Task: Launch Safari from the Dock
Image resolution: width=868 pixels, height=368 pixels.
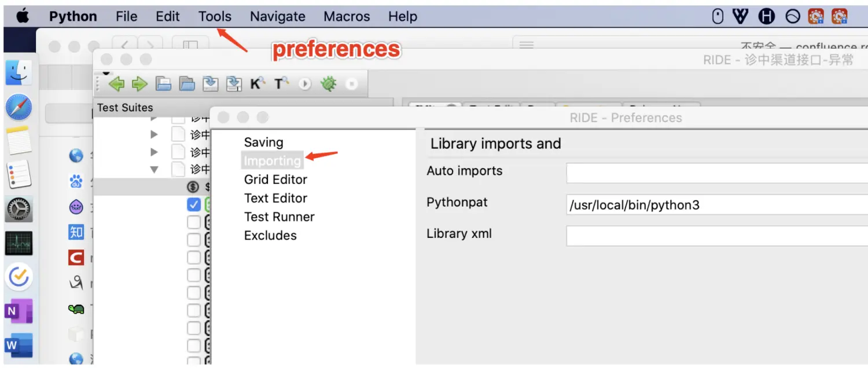Action: point(19,108)
